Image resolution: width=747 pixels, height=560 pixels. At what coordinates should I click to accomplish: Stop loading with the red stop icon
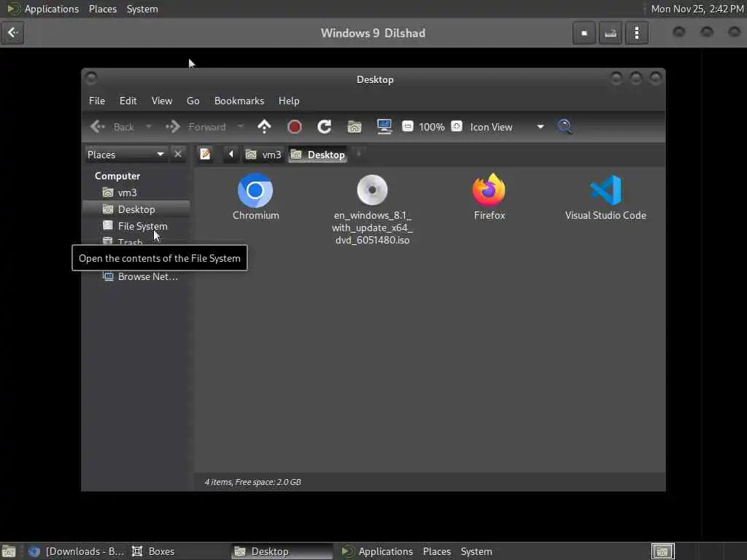pos(295,127)
